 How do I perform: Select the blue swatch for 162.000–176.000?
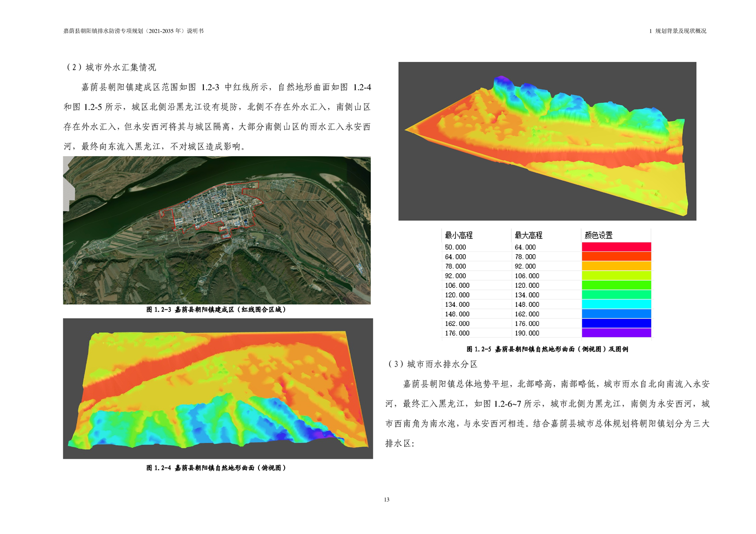click(x=616, y=323)
